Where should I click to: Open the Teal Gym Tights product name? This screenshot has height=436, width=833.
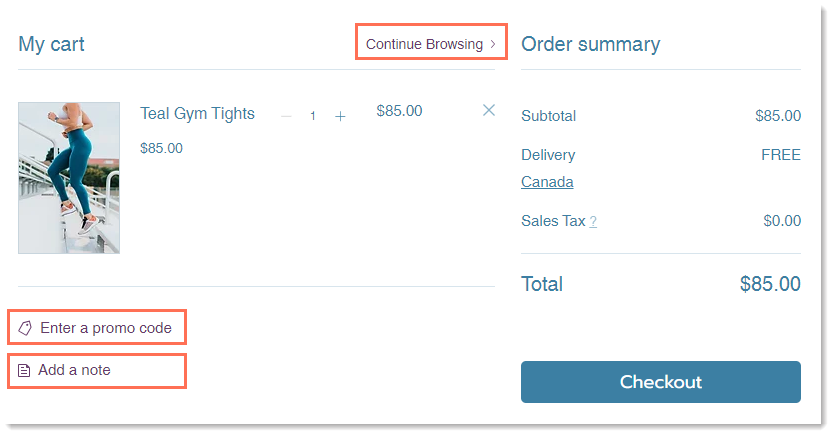tap(197, 114)
